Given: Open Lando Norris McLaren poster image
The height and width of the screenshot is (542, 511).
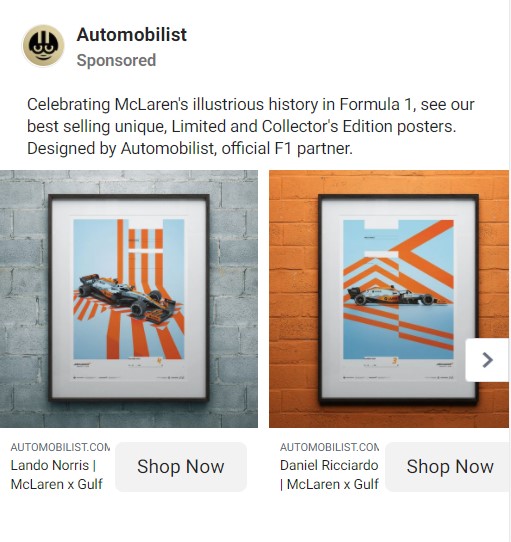Looking at the screenshot, I should (129, 299).
